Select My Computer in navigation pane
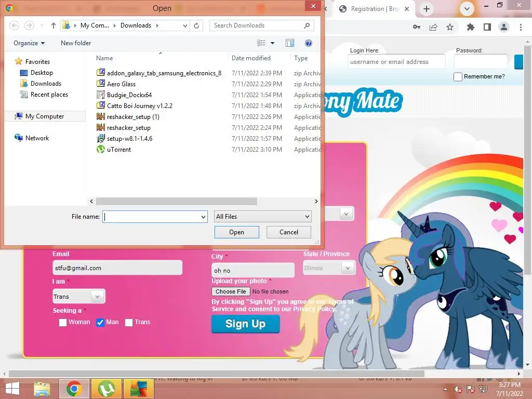Image resolution: width=532 pixels, height=399 pixels. point(45,116)
